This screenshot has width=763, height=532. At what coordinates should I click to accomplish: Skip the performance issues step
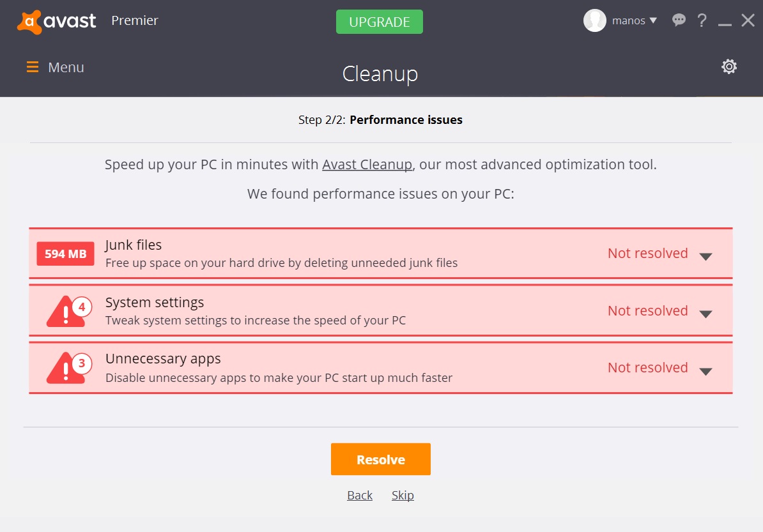pos(403,496)
